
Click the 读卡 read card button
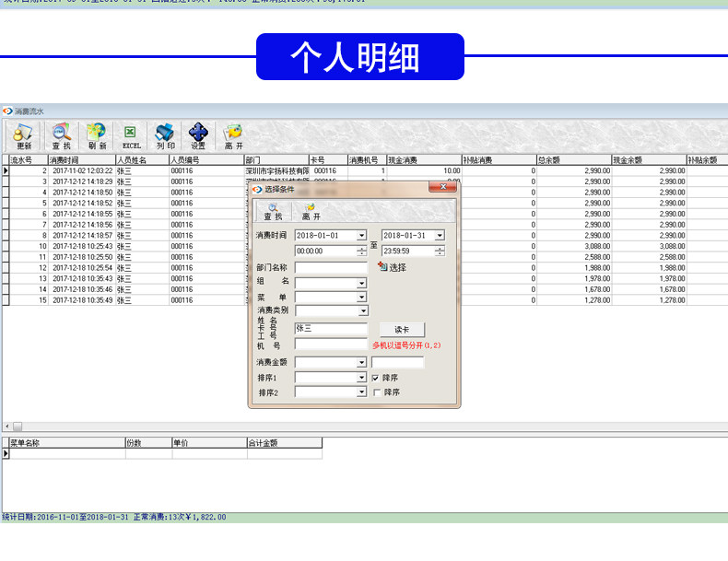[402, 330]
